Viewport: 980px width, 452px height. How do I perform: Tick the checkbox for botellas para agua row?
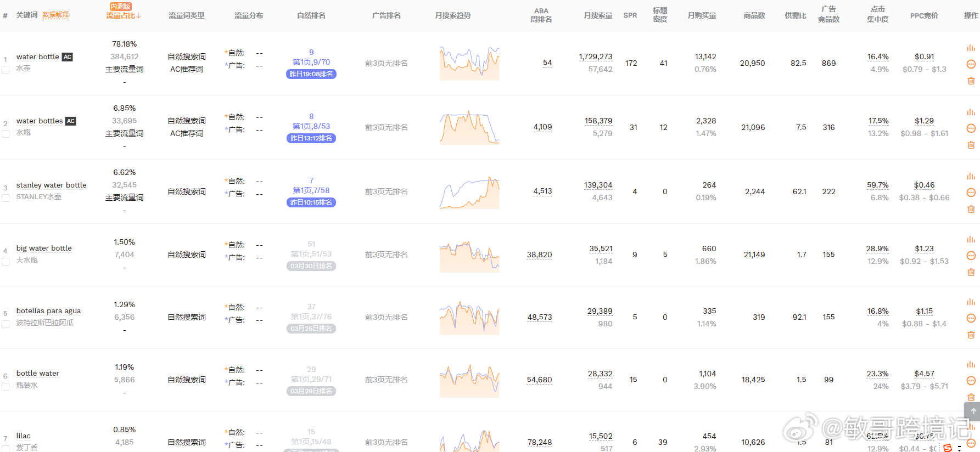pyautogui.click(x=5, y=324)
